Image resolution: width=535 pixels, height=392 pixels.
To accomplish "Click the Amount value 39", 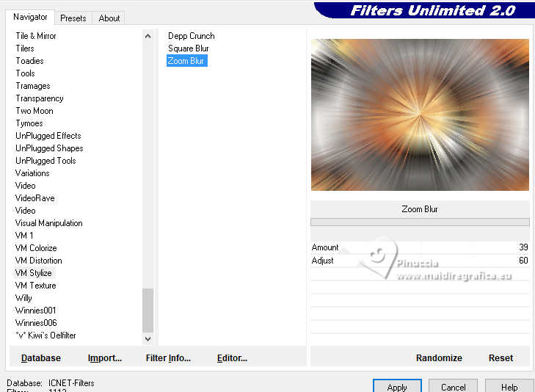I will (x=523, y=247).
